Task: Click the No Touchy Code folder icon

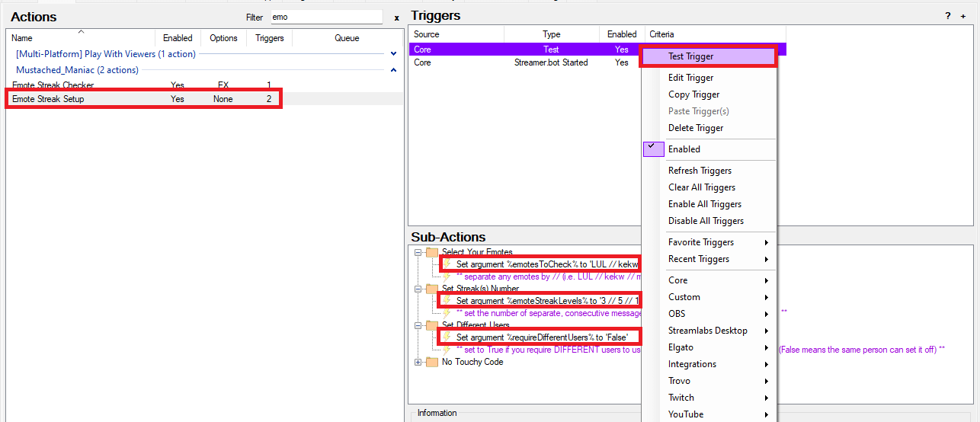Action: [x=432, y=362]
